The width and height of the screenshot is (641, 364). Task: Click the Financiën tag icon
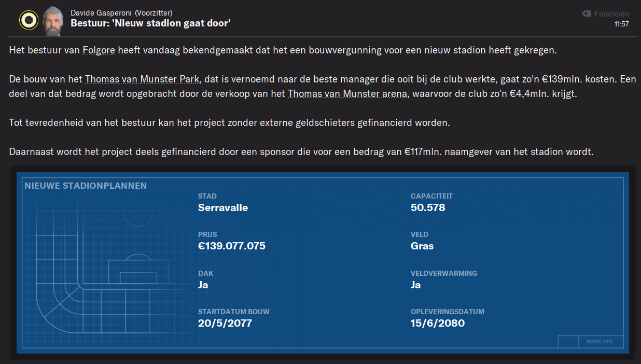tap(587, 14)
